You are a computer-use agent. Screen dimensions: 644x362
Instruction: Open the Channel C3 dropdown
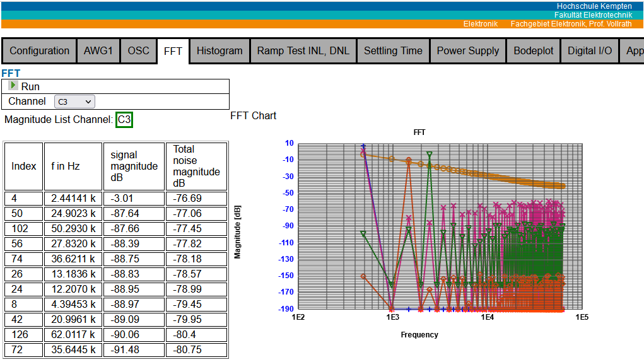[x=74, y=102]
